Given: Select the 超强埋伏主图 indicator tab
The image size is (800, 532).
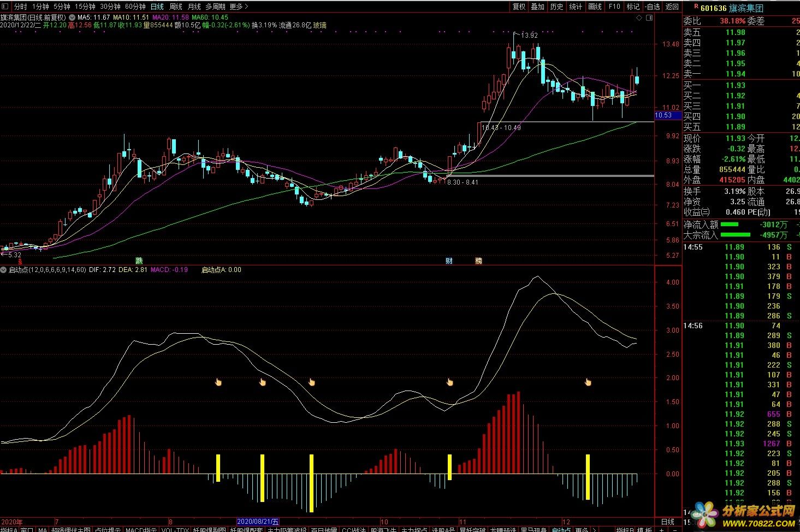Looking at the screenshot, I should click(70, 530).
